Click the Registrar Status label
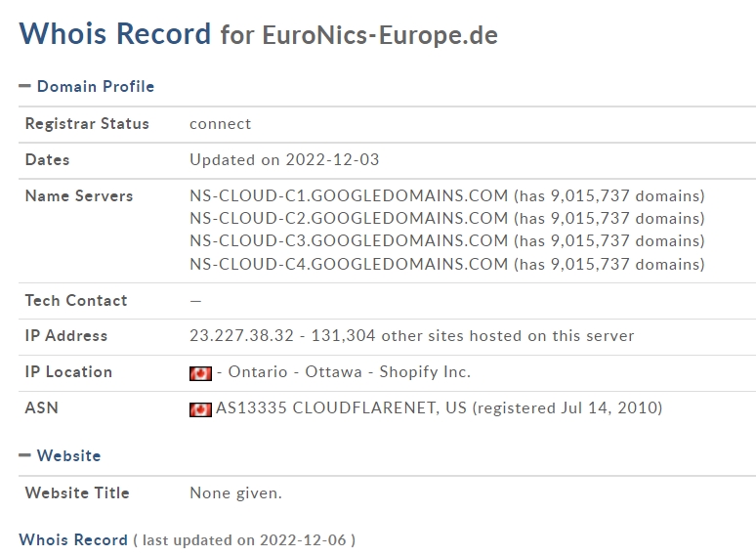The image size is (756, 556). click(87, 124)
